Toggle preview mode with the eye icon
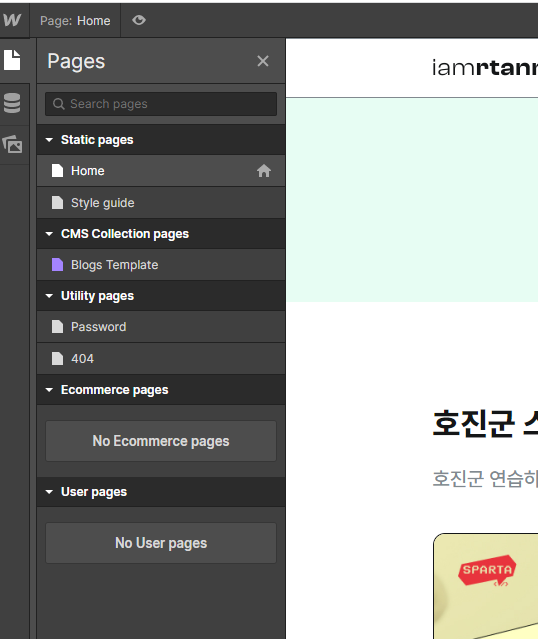Screen dimensions: 538x639 pyautogui.click(x=139, y=20)
